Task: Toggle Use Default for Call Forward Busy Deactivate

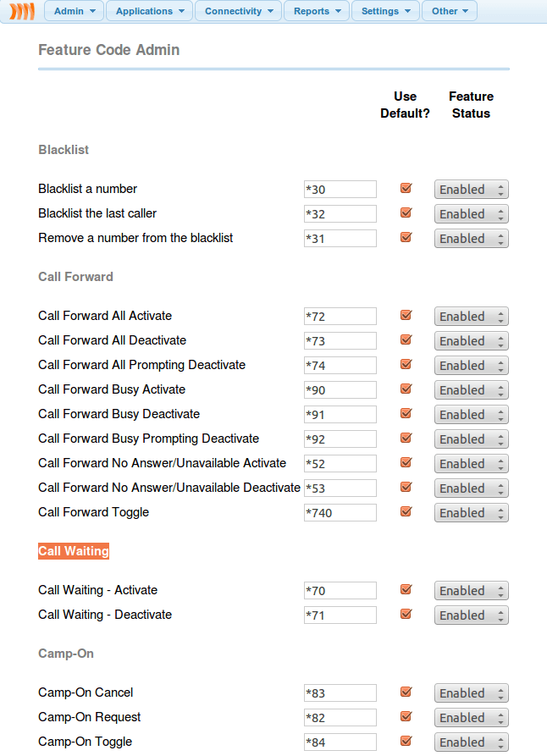Action: coord(406,414)
